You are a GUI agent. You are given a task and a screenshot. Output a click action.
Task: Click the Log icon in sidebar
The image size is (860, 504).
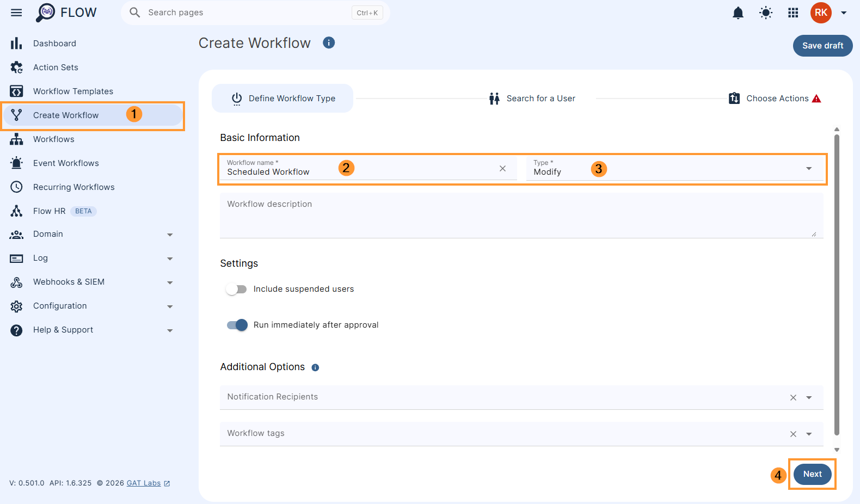[x=16, y=259]
